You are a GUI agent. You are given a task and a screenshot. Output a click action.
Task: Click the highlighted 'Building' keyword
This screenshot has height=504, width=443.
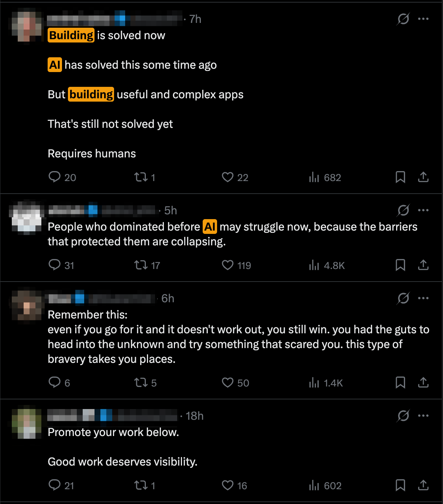pyautogui.click(x=71, y=35)
